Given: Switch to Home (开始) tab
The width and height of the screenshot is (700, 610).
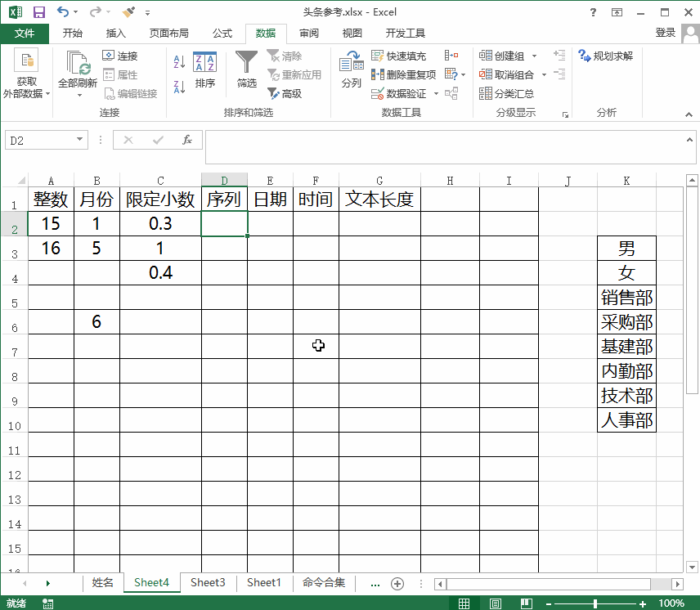Looking at the screenshot, I should 72,33.
